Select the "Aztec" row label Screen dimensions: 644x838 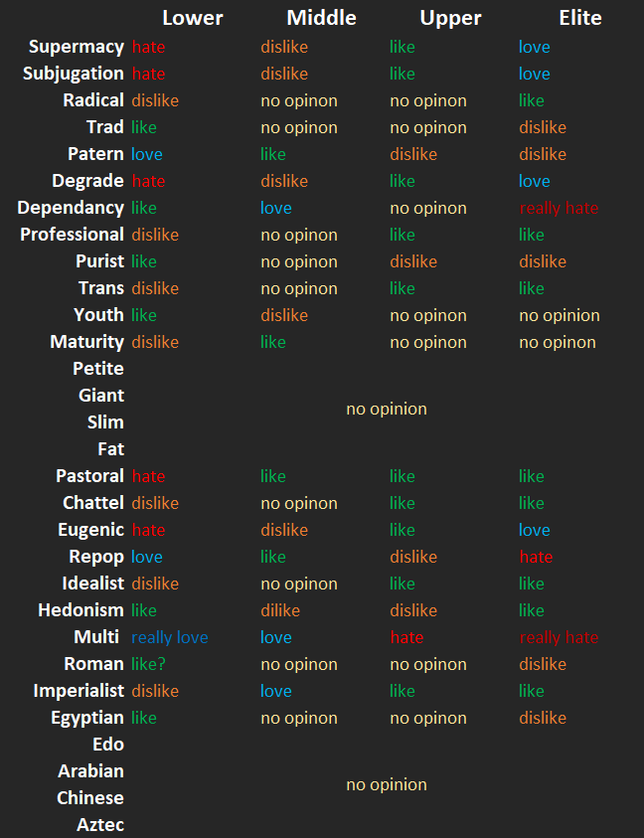pos(100,824)
